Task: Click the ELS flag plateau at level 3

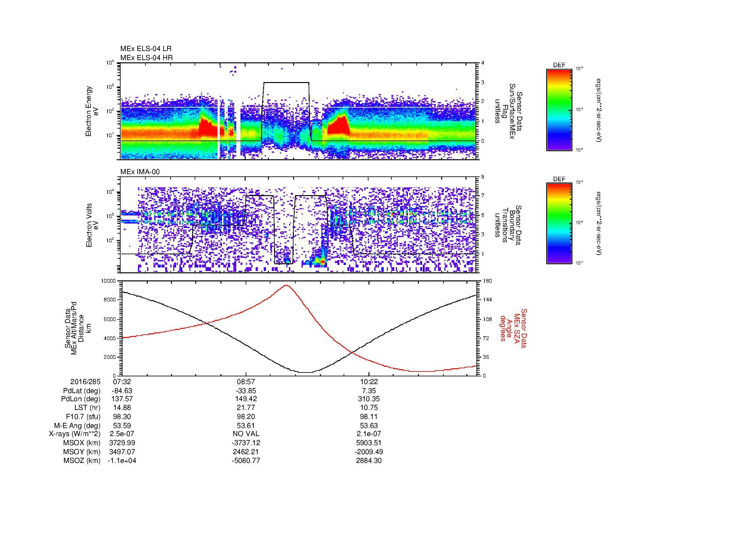Action: pos(286,83)
